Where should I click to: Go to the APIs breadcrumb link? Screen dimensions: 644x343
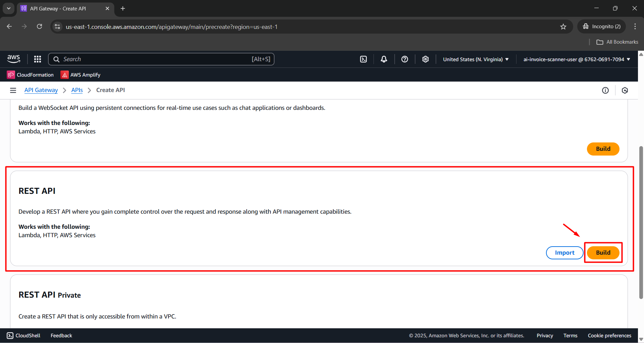(x=77, y=90)
